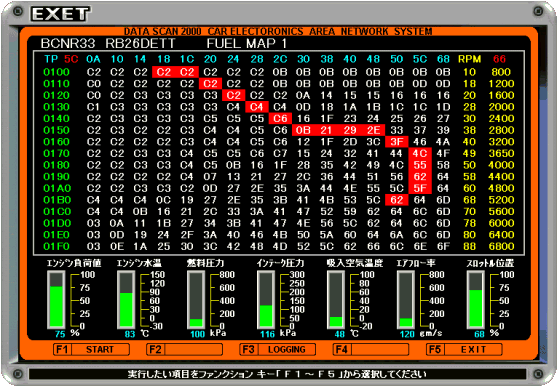558x387 pixels.
Task: Click the blank F4 function button
Action: 371,349
